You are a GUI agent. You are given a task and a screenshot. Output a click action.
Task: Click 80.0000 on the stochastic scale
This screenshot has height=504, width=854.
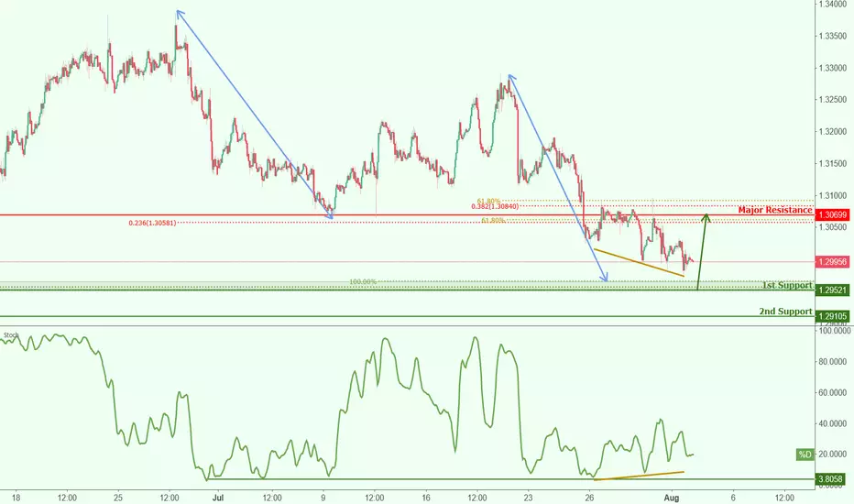pyautogui.click(x=834, y=362)
